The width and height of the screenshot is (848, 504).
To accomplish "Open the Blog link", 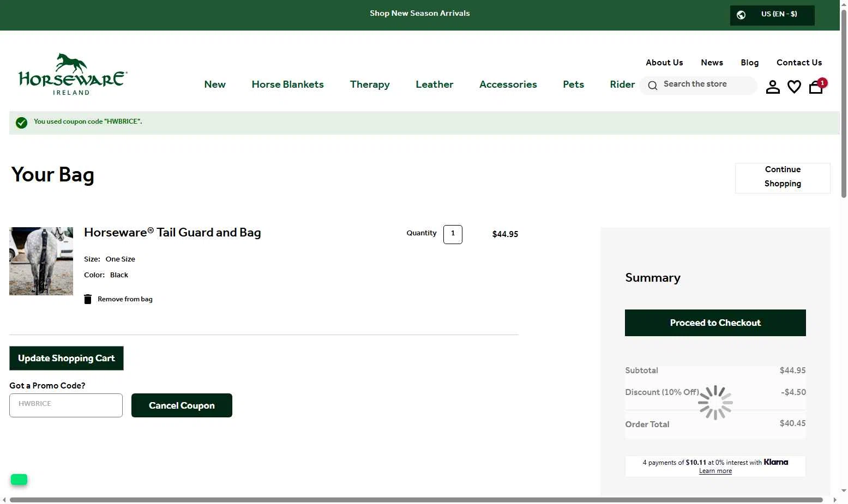I will (749, 63).
